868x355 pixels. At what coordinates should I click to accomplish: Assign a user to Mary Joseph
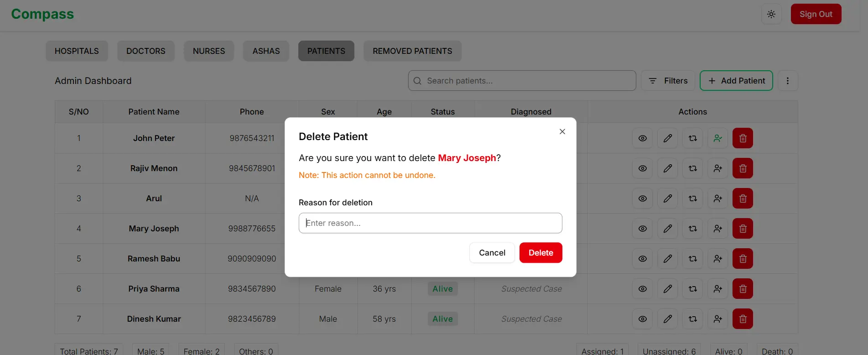(x=718, y=229)
